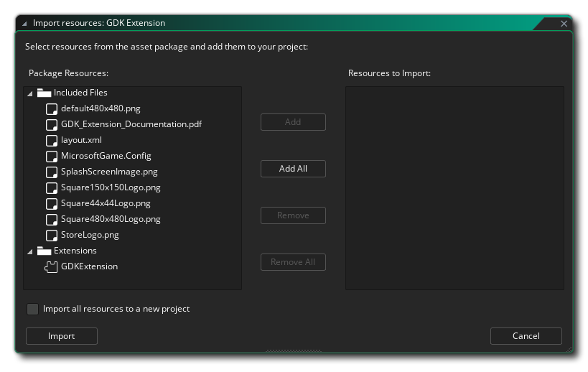Collapse the Included Files tree node
Image resolution: width=588 pixels, height=372 pixels.
[29, 93]
